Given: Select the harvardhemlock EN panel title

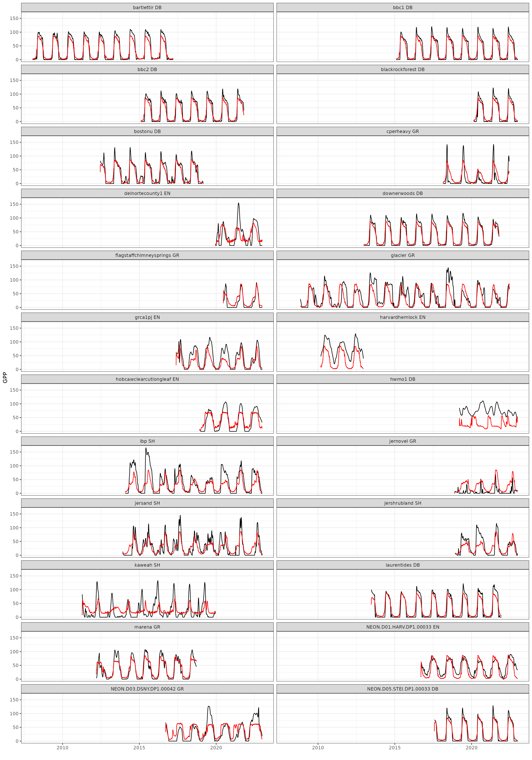Looking at the screenshot, I should 402,317.
